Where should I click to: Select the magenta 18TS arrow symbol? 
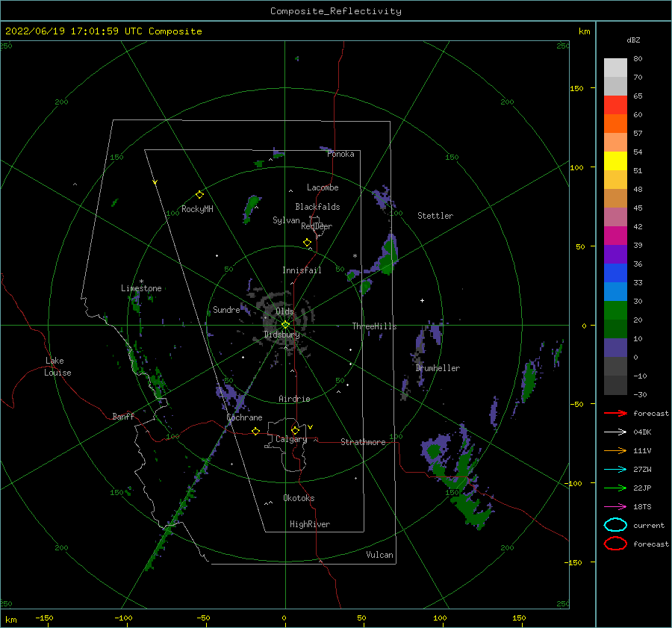click(x=615, y=507)
